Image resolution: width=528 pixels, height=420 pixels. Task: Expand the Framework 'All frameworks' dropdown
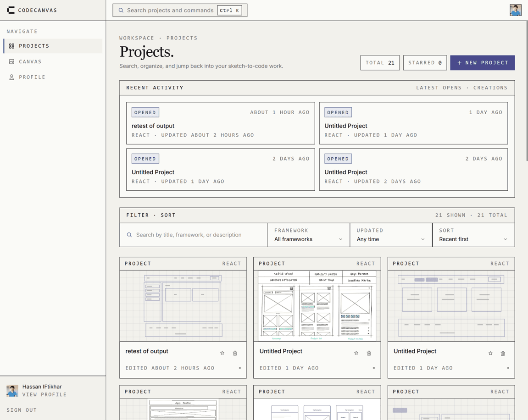(308, 235)
